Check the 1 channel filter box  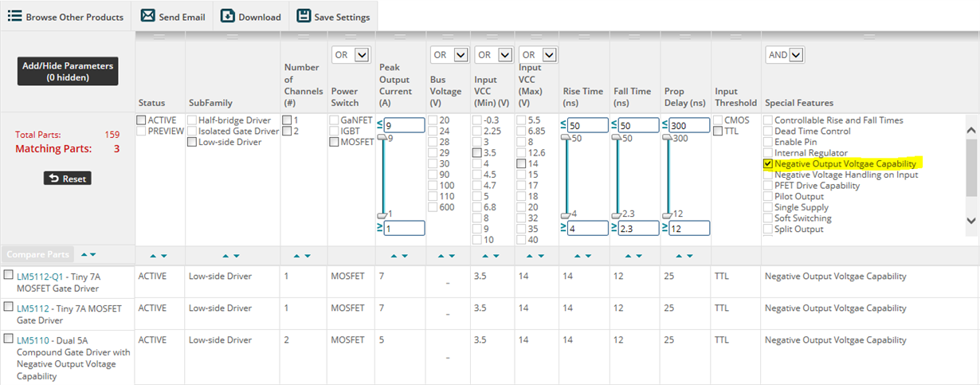click(287, 120)
